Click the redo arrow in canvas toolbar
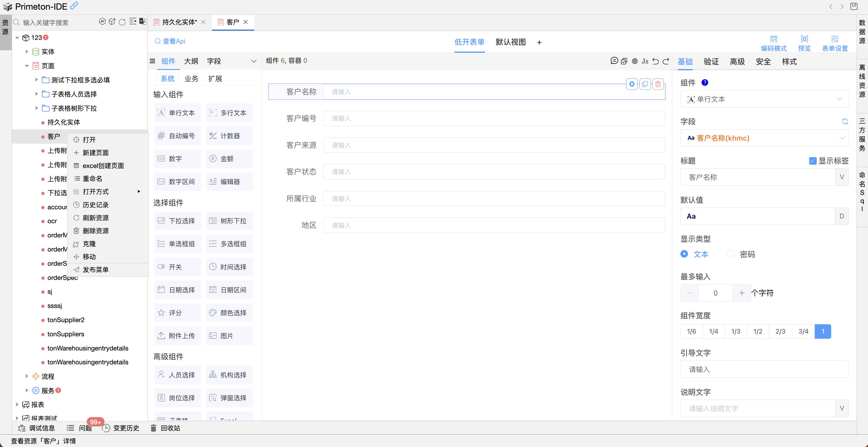The width and height of the screenshot is (868, 447). click(666, 61)
